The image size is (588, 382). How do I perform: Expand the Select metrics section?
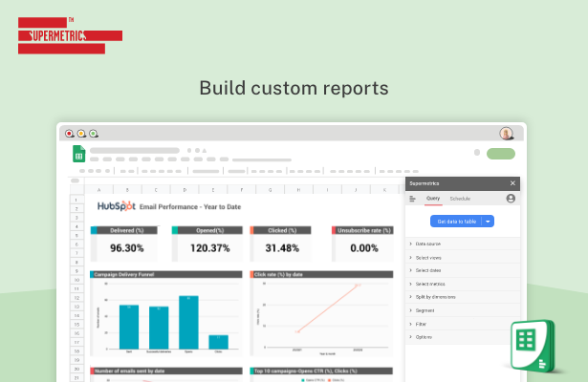(463, 284)
